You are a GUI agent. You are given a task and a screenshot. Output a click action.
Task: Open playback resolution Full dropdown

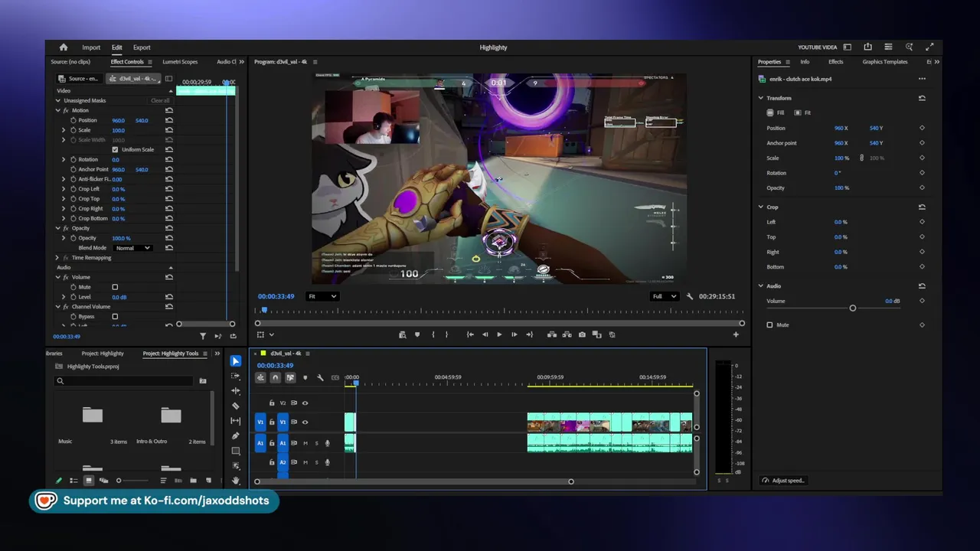(664, 296)
